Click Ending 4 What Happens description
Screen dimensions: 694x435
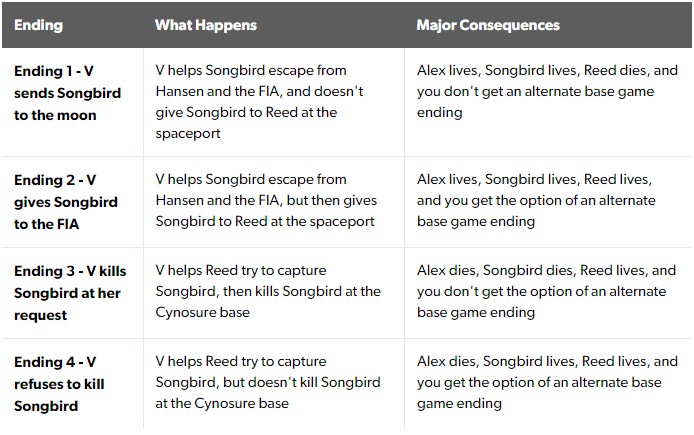click(x=268, y=382)
